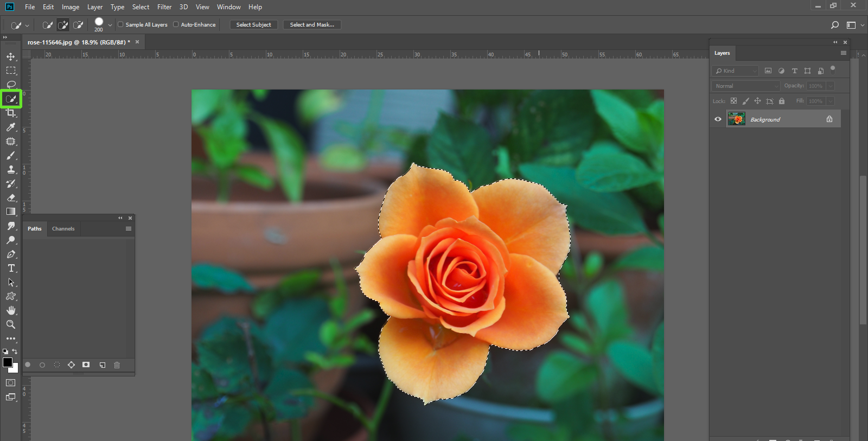Image resolution: width=868 pixels, height=441 pixels.
Task: Select the Horizontal Type tool
Action: pyautogui.click(x=11, y=268)
